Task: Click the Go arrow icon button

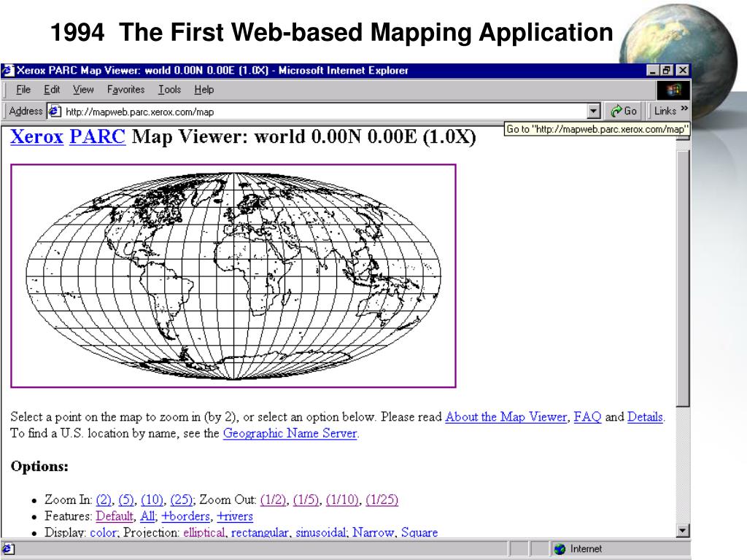Action: pos(617,112)
